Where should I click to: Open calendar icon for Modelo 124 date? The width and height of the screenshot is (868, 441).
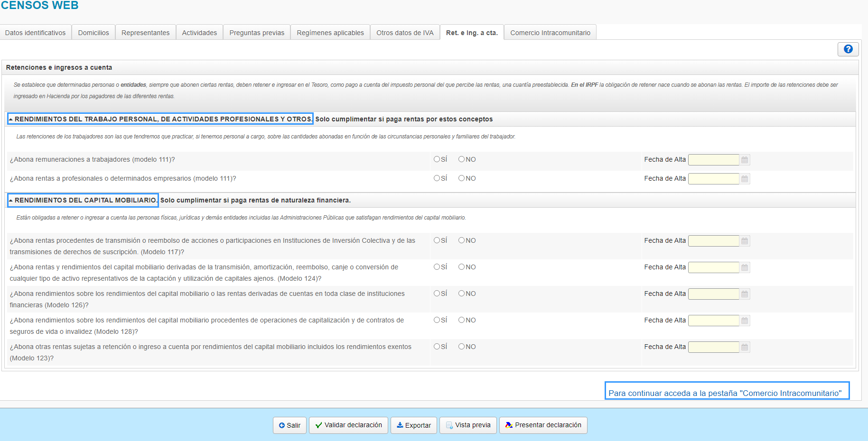(745, 267)
